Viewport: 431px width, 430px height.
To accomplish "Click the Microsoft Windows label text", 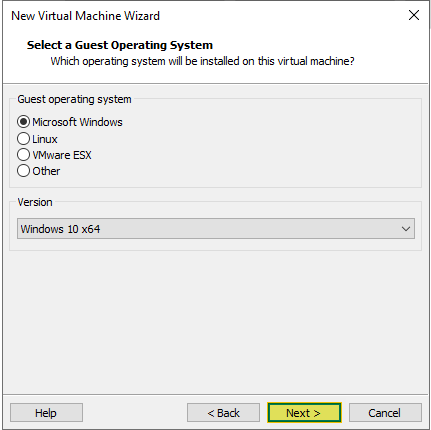I will pos(77,122).
